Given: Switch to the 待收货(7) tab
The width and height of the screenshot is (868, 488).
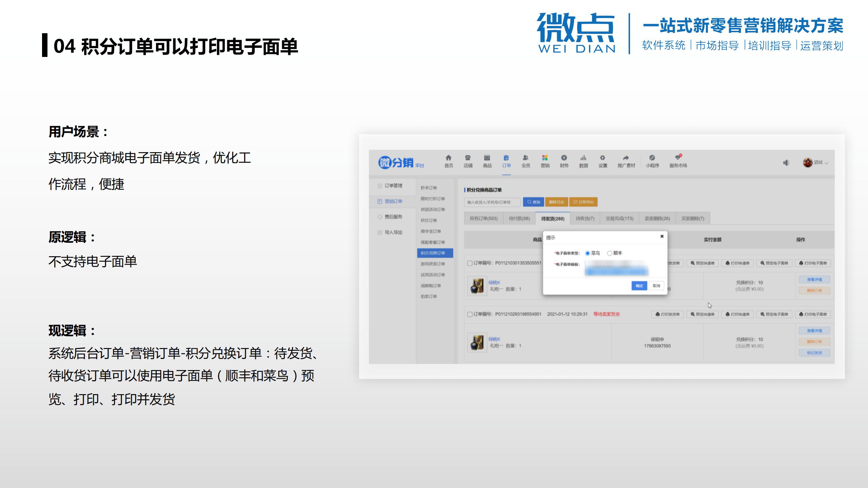Looking at the screenshot, I should click(x=585, y=219).
